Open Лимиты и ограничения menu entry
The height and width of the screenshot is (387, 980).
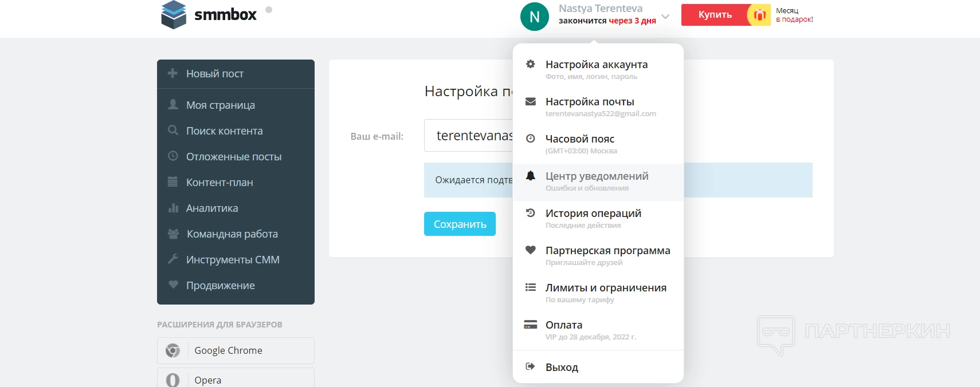tap(598, 293)
